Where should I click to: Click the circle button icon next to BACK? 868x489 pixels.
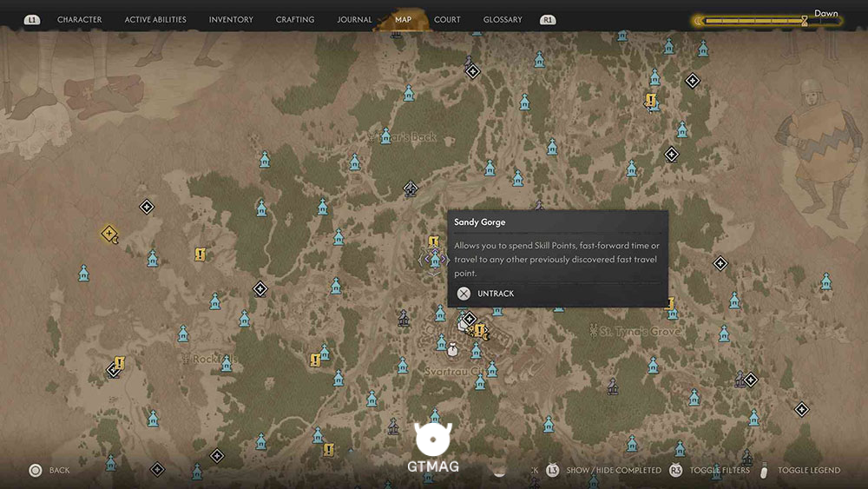click(36, 471)
